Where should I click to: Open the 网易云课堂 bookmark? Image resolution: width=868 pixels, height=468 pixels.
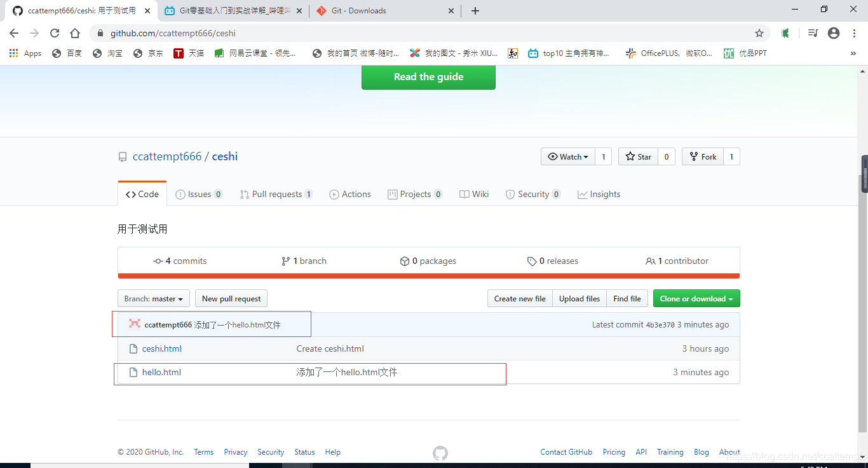click(x=255, y=53)
